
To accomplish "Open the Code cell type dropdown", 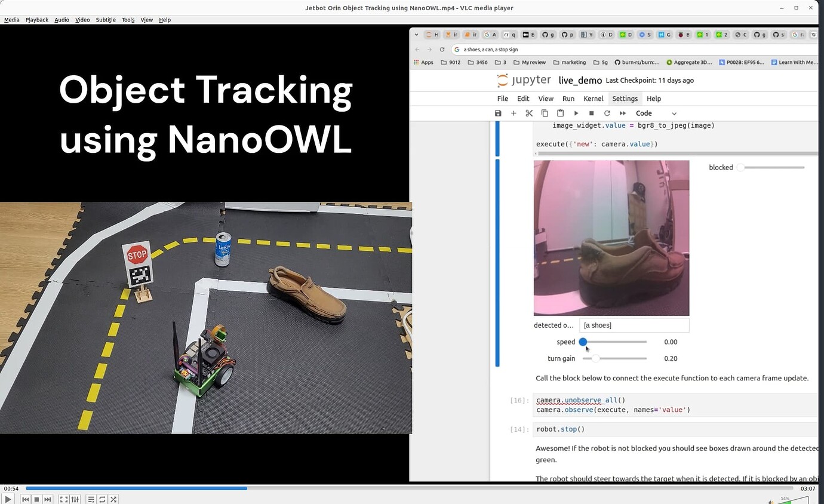I will coord(651,113).
